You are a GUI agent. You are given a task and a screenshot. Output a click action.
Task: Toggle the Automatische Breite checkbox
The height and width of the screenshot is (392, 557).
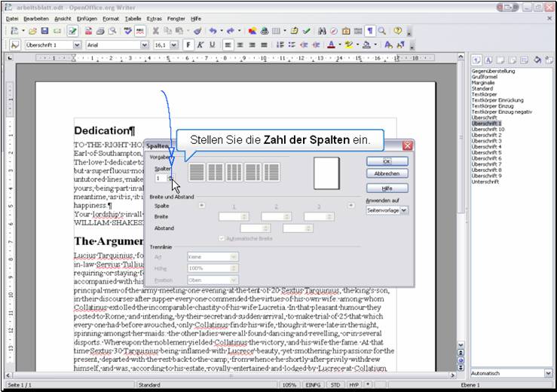221,239
